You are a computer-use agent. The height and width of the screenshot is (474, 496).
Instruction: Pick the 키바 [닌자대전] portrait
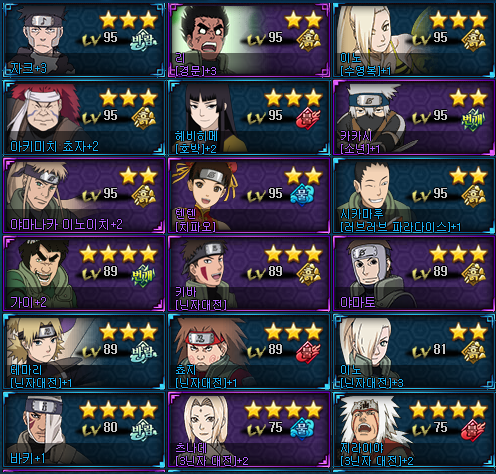pos(204,272)
